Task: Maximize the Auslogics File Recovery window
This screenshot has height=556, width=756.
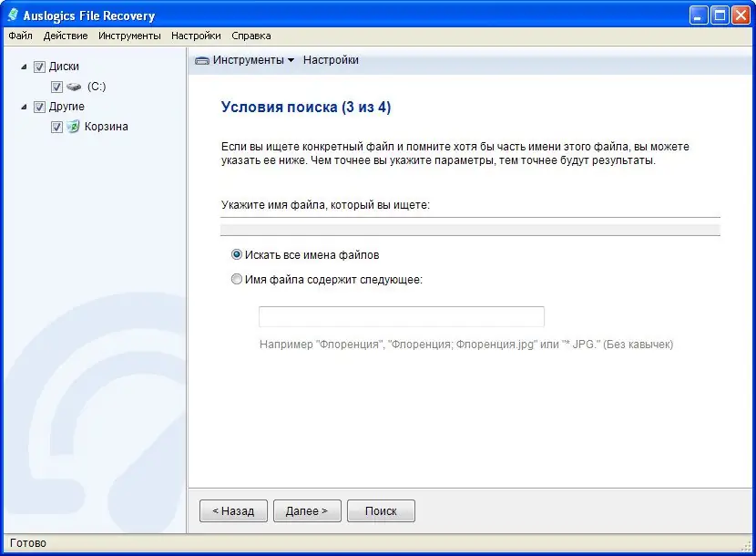Action: pyautogui.click(x=720, y=15)
